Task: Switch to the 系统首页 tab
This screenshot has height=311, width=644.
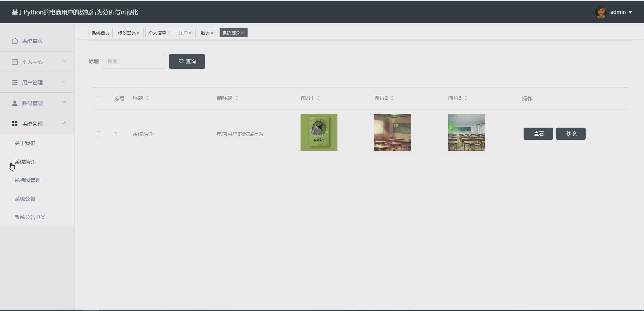Action: [101, 33]
